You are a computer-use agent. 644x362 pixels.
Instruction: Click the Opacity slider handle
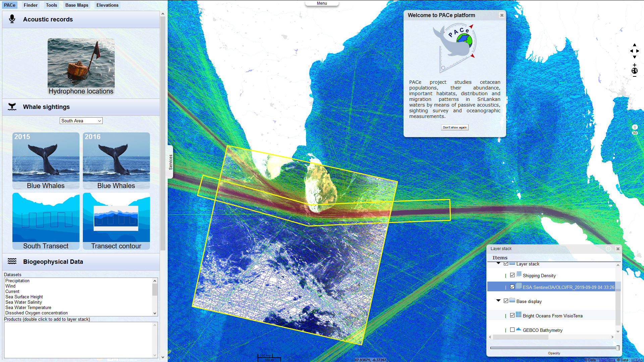click(618, 348)
